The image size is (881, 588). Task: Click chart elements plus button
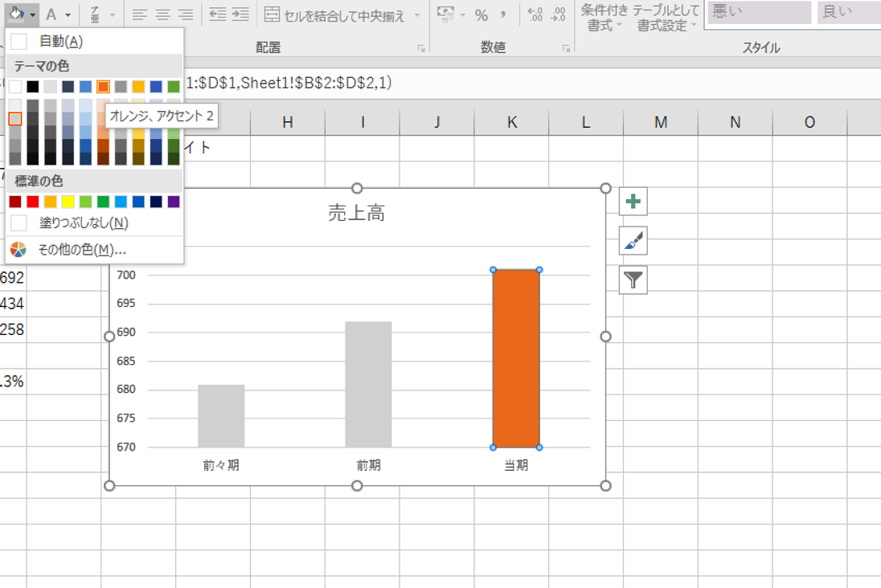click(633, 201)
